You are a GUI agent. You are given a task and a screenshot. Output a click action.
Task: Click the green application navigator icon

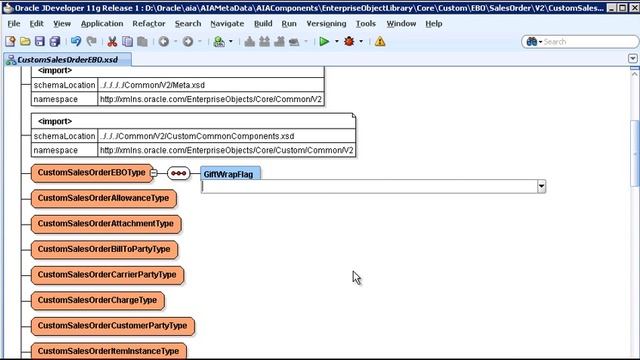(219, 41)
